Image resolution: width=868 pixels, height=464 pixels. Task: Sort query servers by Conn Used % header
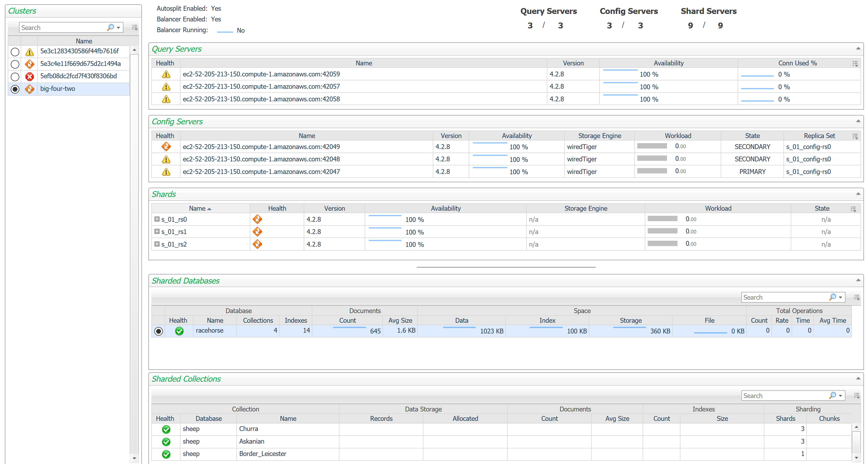(797, 63)
